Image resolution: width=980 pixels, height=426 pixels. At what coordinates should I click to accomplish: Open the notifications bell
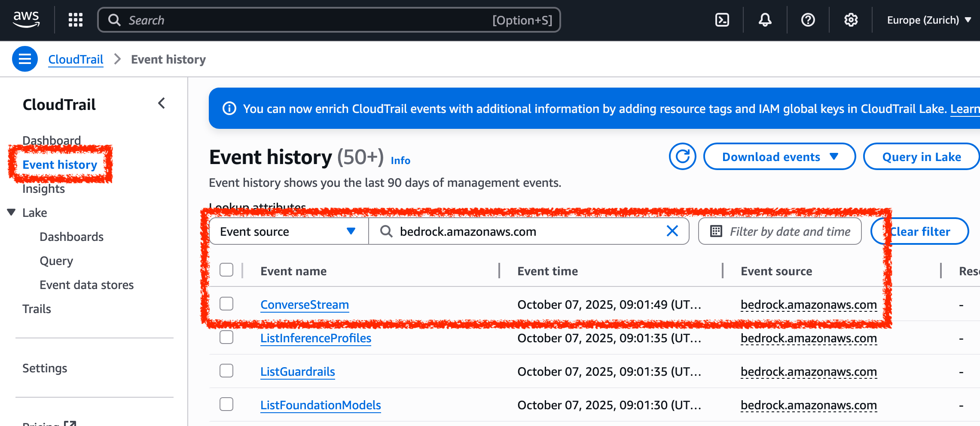(765, 20)
